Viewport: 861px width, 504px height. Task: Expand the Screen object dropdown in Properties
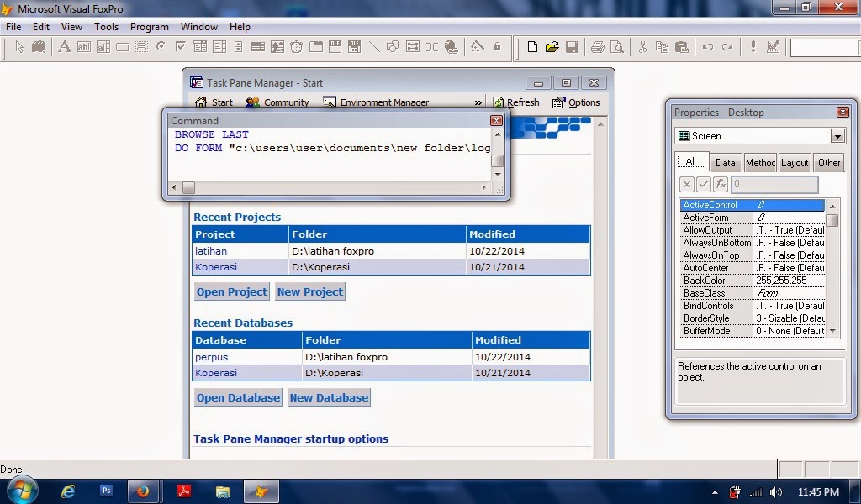(837, 136)
